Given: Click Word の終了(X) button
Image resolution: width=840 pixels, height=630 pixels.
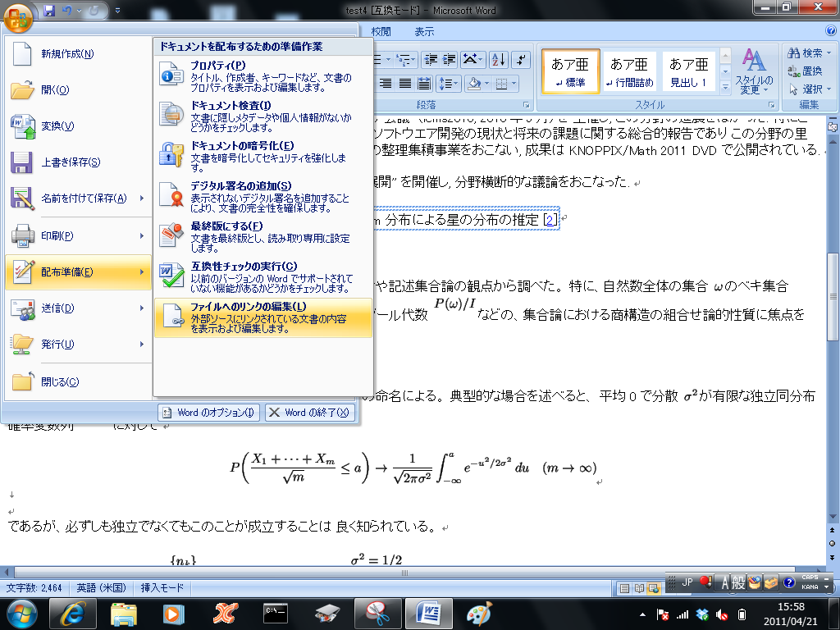Looking at the screenshot, I should 309,413.
